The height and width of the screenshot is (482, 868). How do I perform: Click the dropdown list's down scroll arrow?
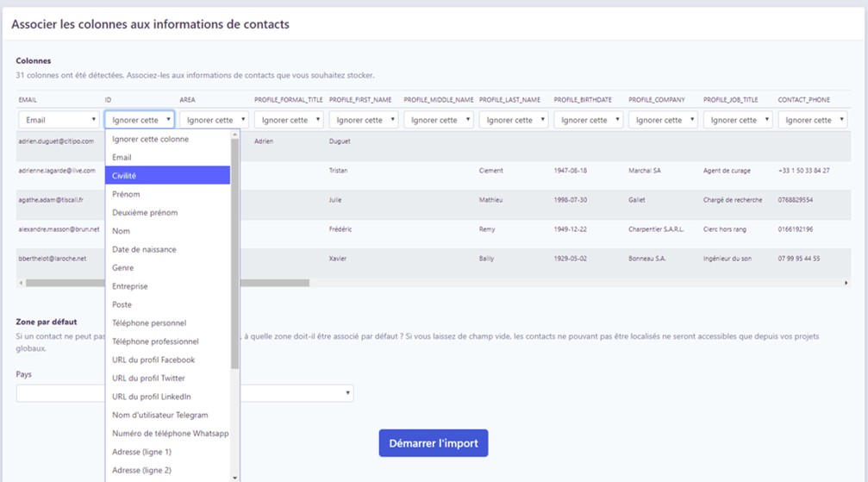coord(235,477)
